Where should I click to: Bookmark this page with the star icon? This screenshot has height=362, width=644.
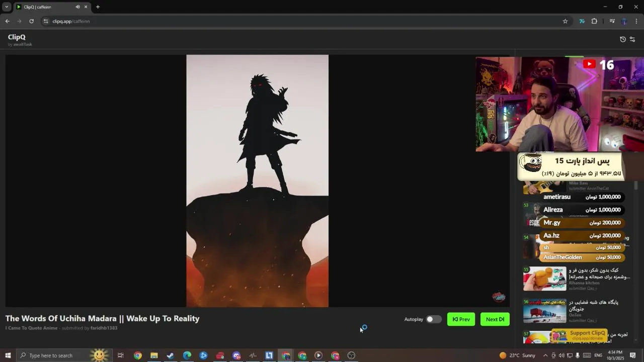565,21
